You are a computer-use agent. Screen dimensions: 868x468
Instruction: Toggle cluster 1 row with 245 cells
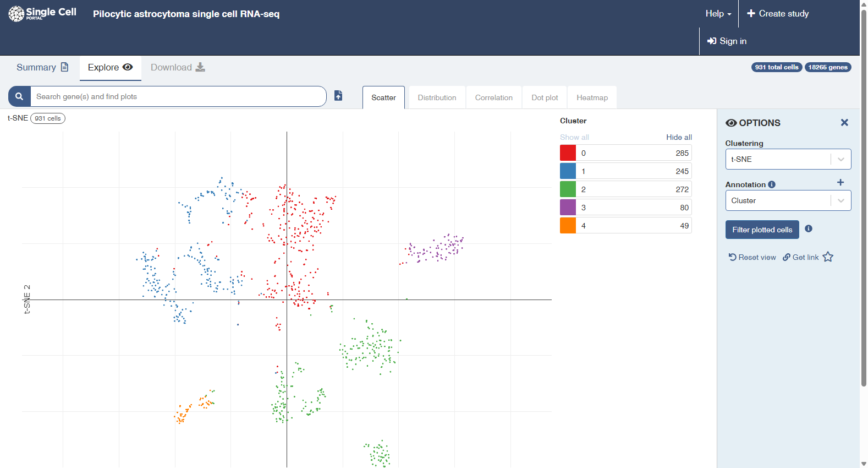626,171
